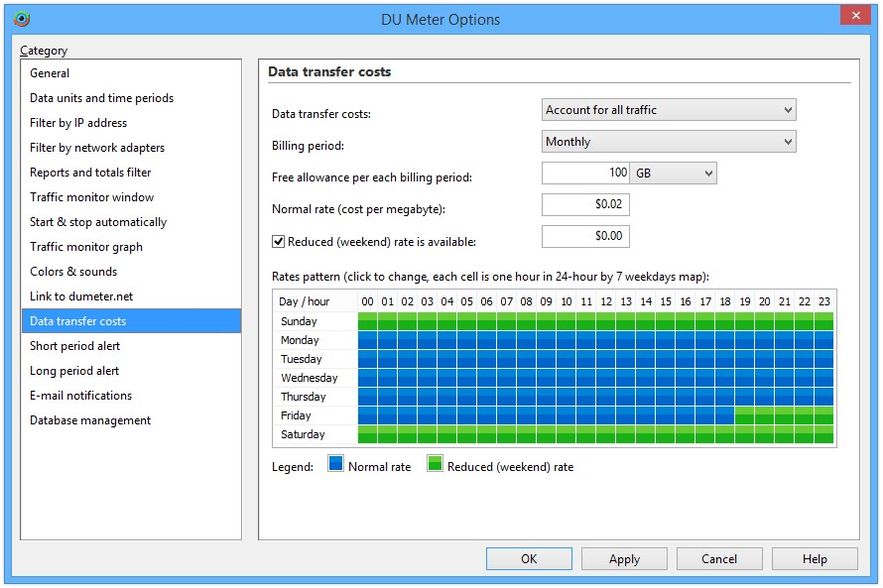Click the Help button

815,559
